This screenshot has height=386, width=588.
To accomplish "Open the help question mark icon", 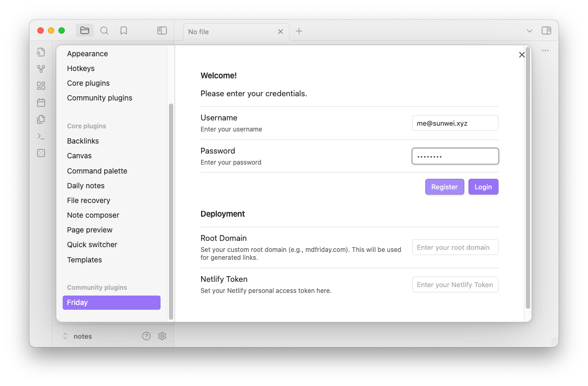I will 146,336.
